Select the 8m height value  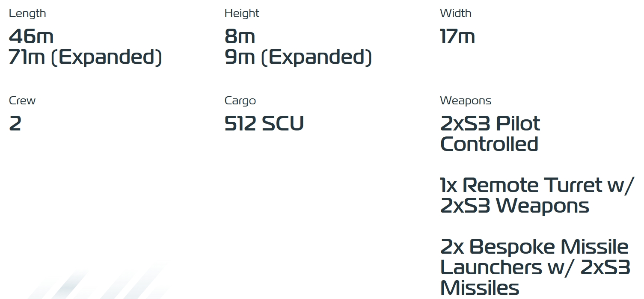click(x=240, y=37)
